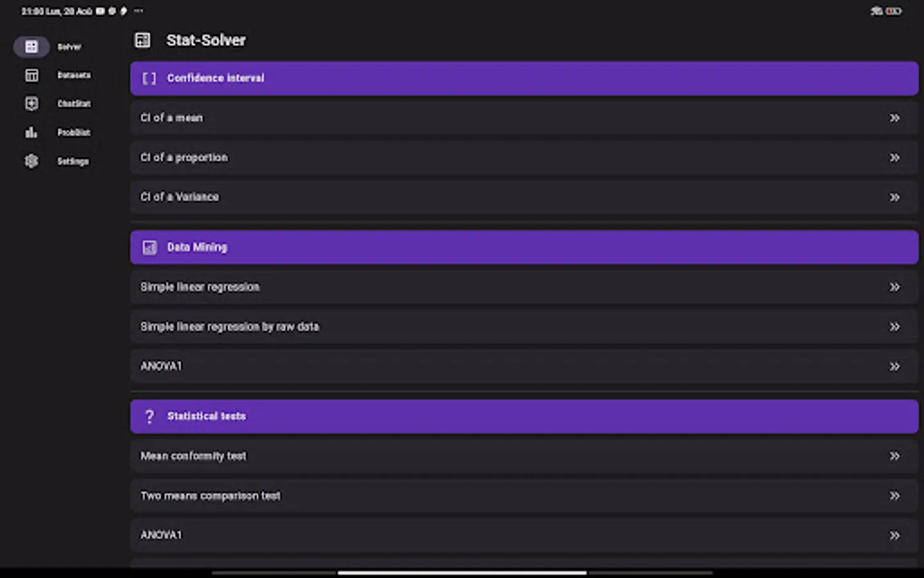Open Simple linear regression by raw data
924x578 pixels.
[230, 327]
